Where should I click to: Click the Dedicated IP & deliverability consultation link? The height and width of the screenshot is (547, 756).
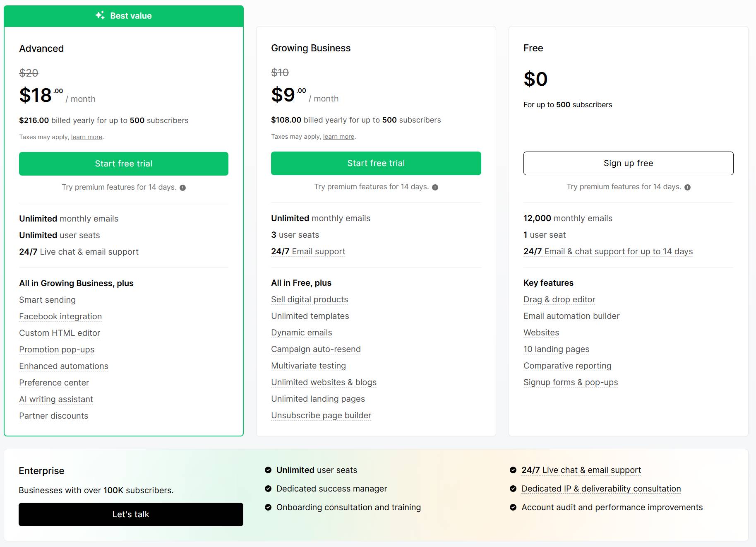601,489
